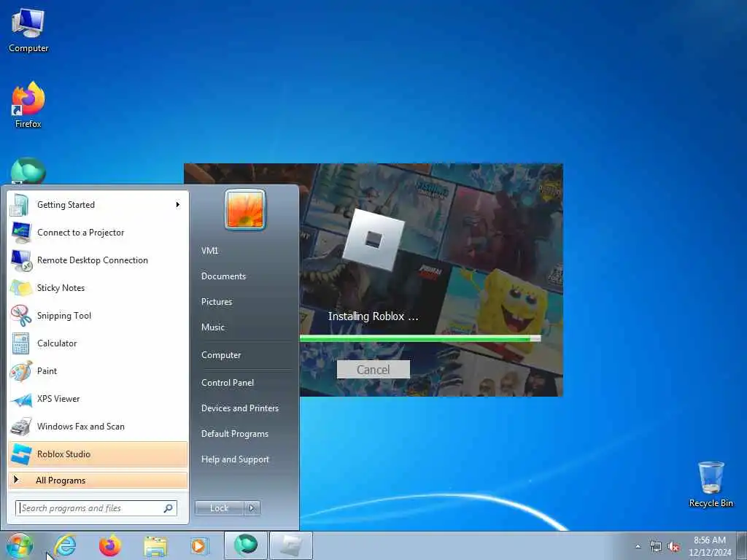Open Control Panel
747x560 pixels.
tap(228, 383)
